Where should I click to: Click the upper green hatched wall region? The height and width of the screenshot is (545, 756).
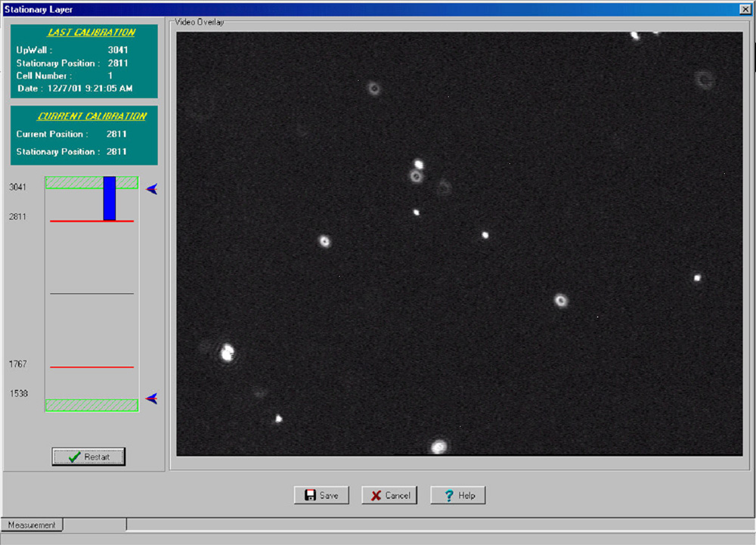(91, 182)
